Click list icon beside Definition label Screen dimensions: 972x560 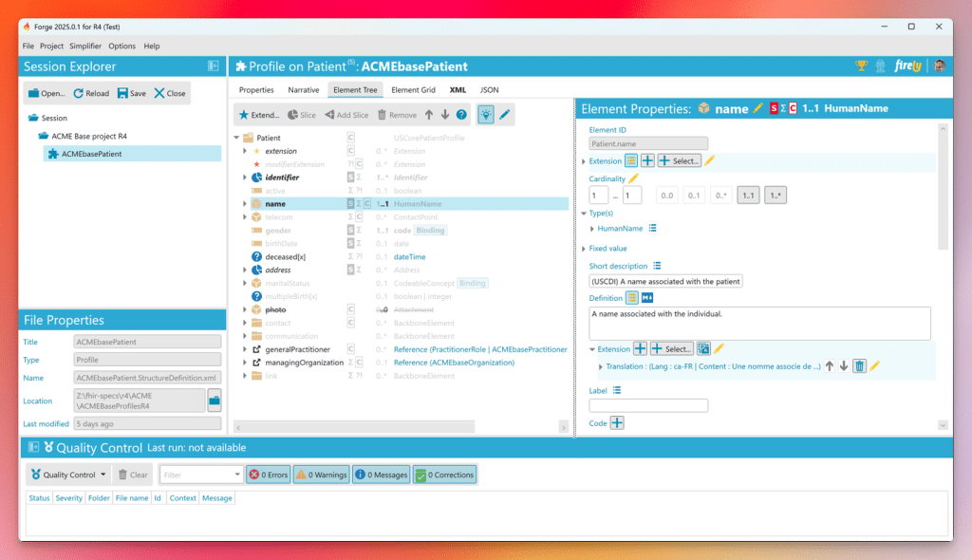(x=631, y=298)
